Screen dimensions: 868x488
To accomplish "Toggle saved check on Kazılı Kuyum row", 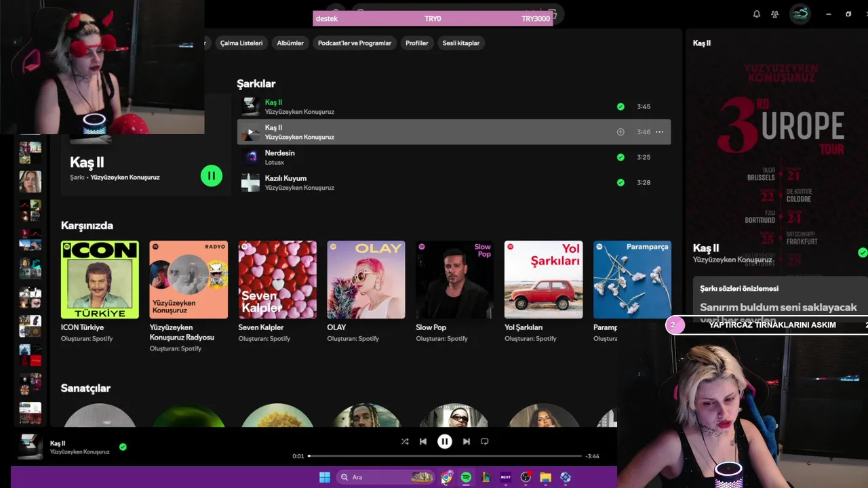I will click(x=620, y=182).
